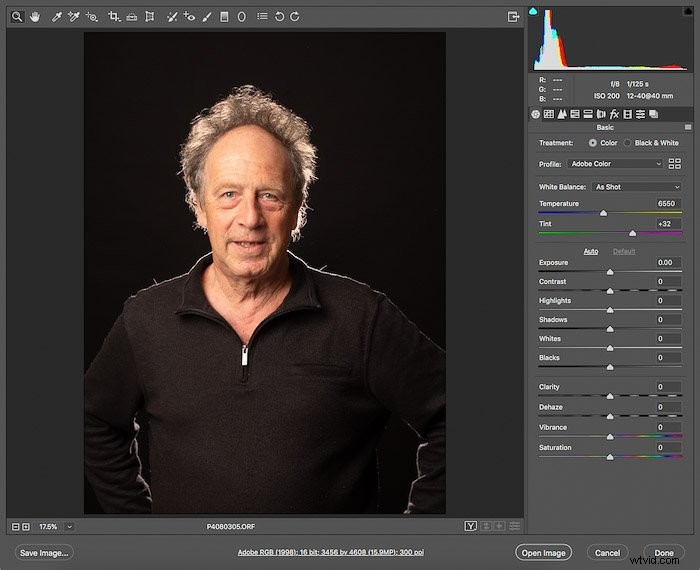Image resolution: width=700 pixels, height=570 pixels.
Task: Toggle full screen mode icon
Action: tap(514, 17)
